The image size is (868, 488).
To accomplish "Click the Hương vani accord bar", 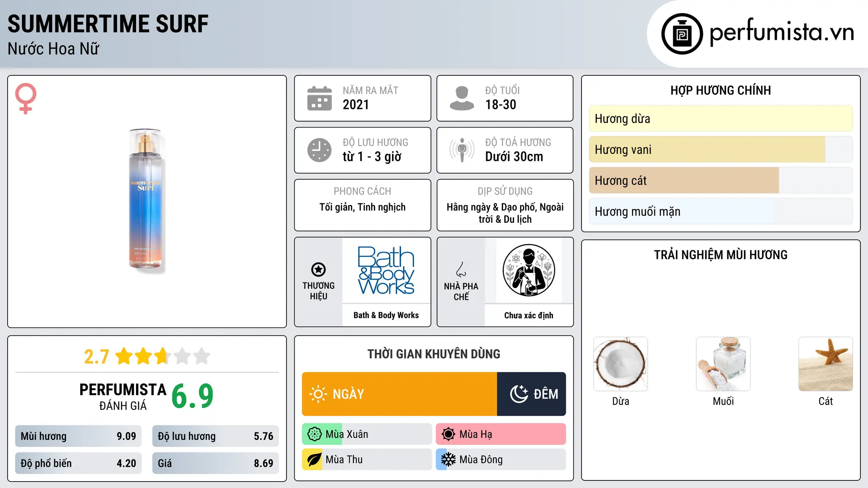I will 721,150.
